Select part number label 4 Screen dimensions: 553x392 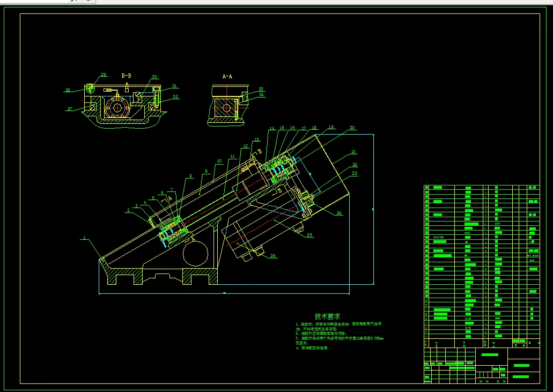(145, 202)
